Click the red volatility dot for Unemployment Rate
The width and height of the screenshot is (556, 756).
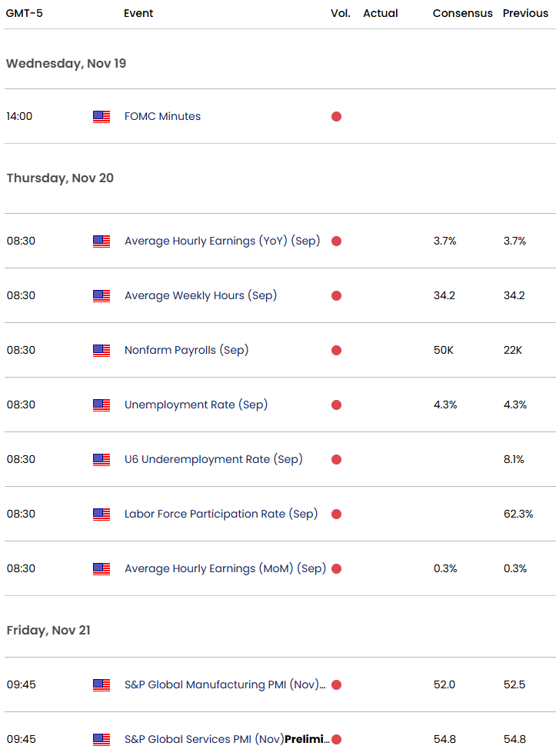pos(336,405)
